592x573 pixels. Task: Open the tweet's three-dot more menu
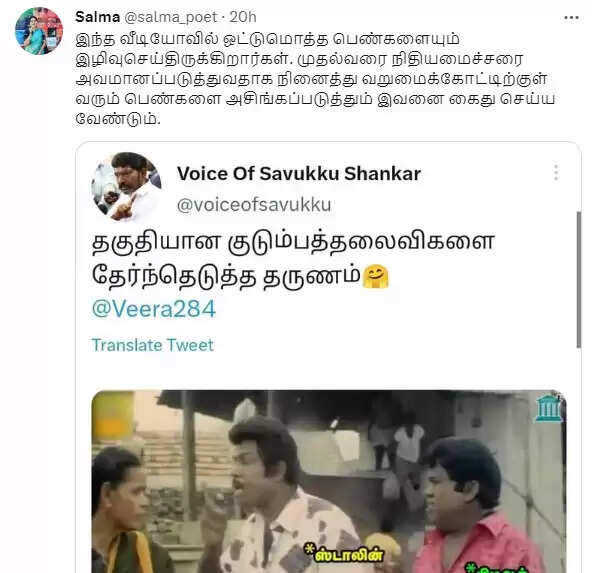[571, 18]
